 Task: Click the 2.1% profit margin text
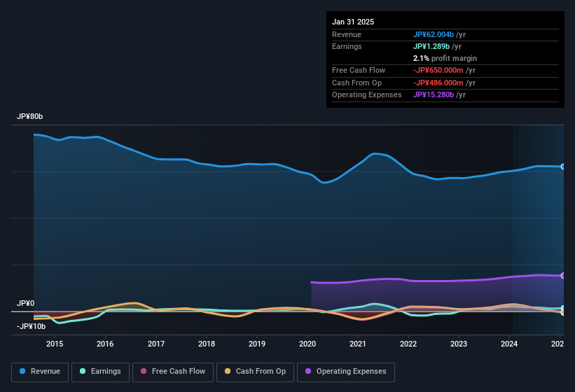click(445, 58)
